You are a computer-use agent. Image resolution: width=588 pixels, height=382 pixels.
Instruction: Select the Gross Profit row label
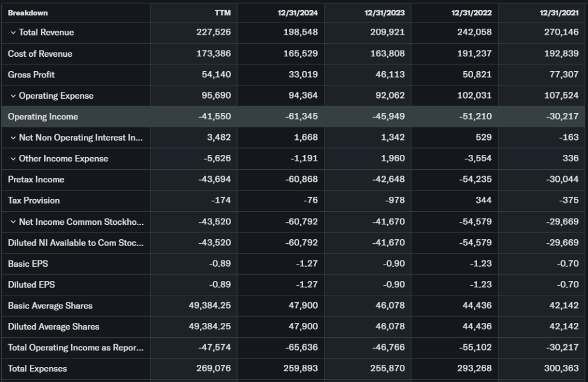[x=31, y=75]
